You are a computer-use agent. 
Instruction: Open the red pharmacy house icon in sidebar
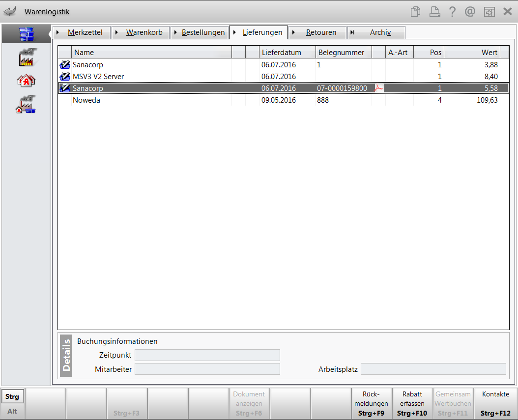coord(27,80)
